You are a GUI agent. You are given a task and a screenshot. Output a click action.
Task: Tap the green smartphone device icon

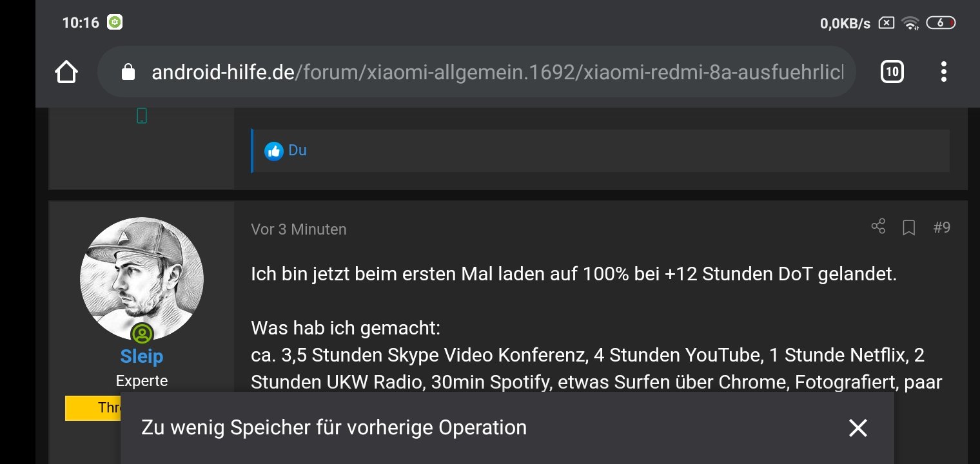coord(142,116)
